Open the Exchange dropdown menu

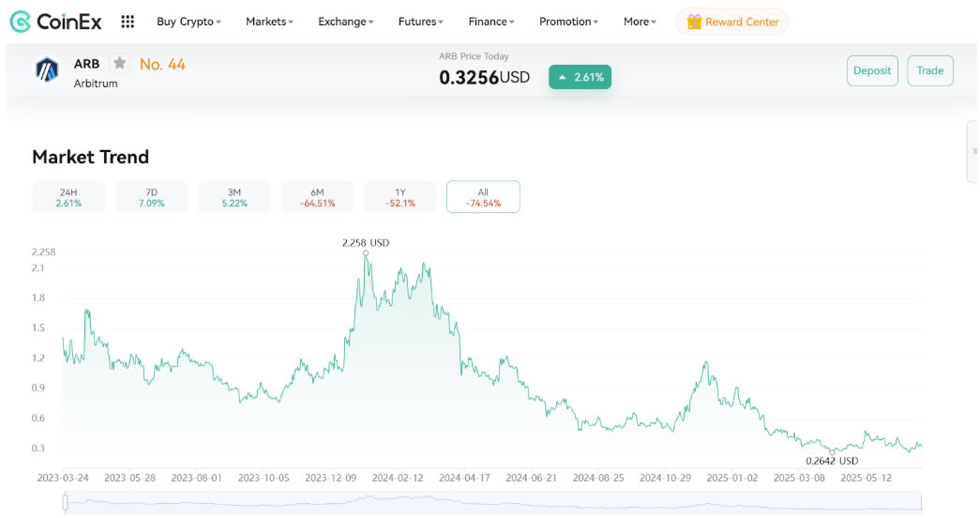pyautogui.click(x=345, y=22)
